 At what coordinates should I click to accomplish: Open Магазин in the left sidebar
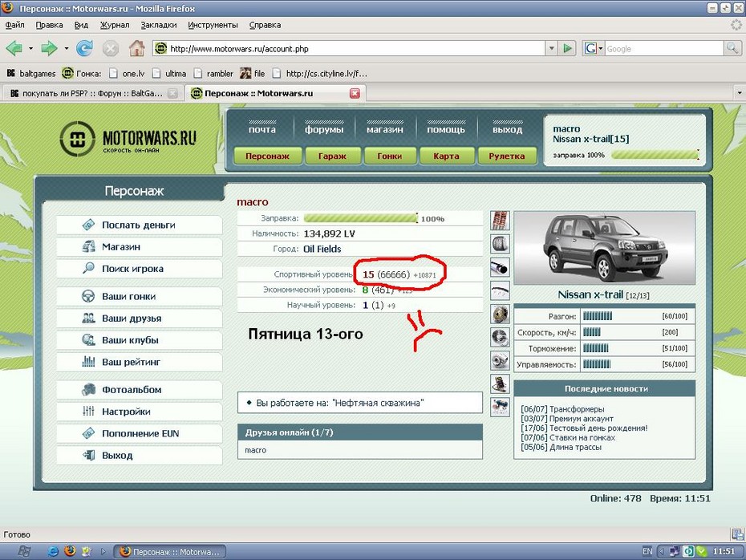pyautogui.click(x=139, y=246)
